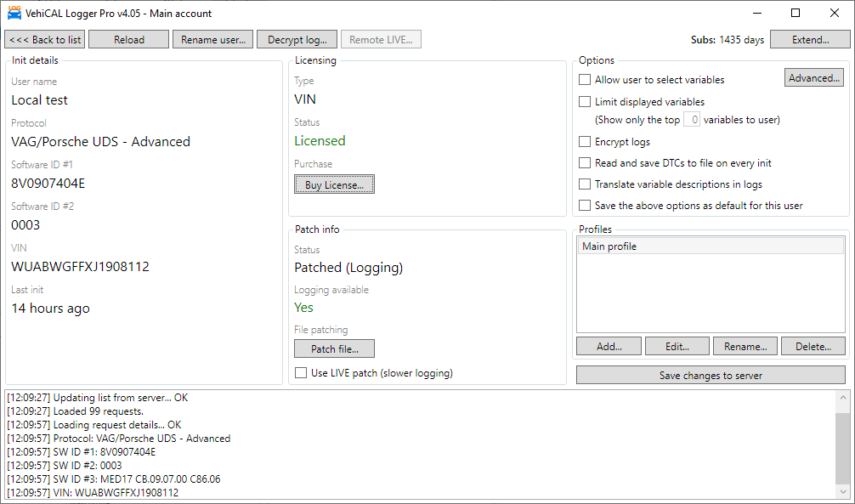This screenshot has height=504, width=855.
Task: Go back to the list
Action: [x=45, y=40]
